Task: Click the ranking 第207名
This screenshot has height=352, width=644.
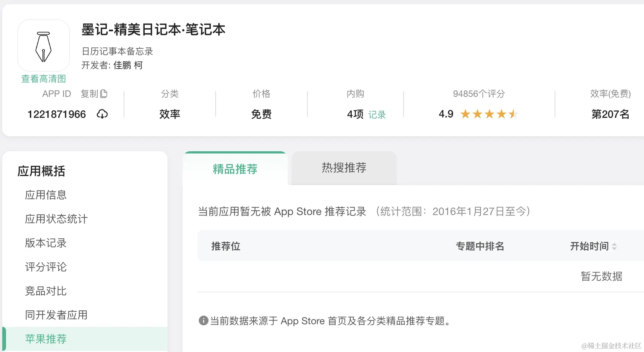Action: pos(610,114)
